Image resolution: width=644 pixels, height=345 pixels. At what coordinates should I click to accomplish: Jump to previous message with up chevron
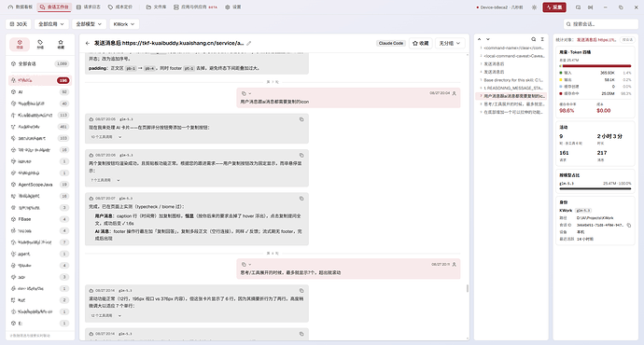click(x=480, y=39)
